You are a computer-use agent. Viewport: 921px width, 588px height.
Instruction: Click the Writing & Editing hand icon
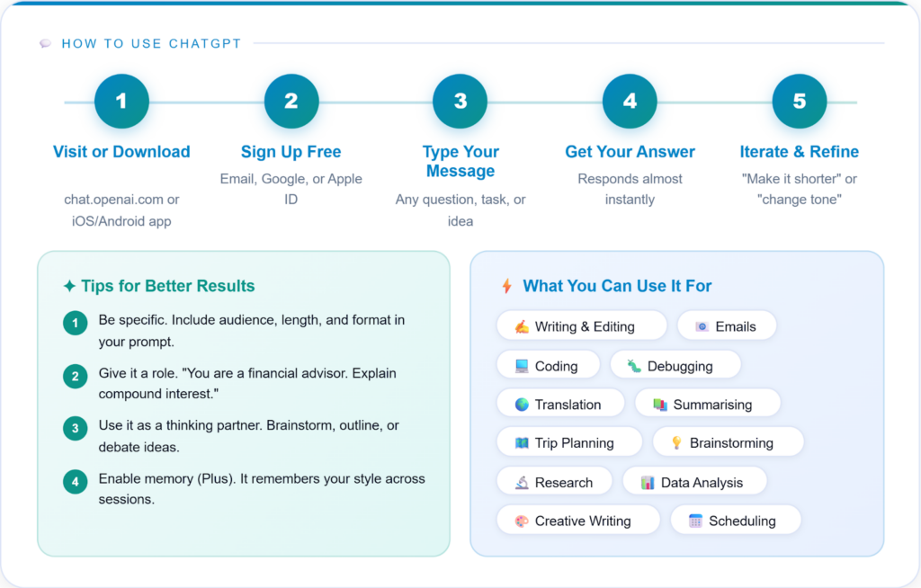click(522, 326)
